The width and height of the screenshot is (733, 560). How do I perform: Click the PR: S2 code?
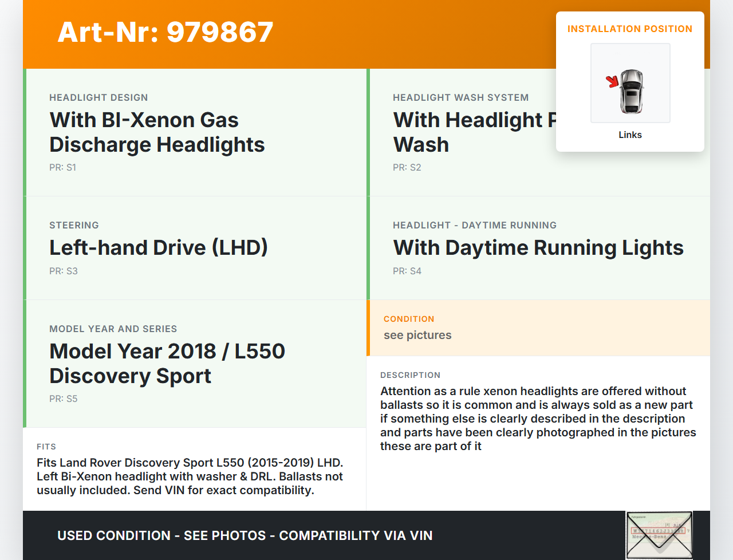click(x=407, y=168)
